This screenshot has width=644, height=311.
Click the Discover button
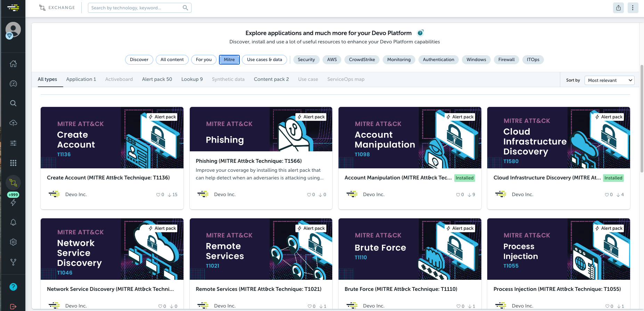(x=139, y=60)
